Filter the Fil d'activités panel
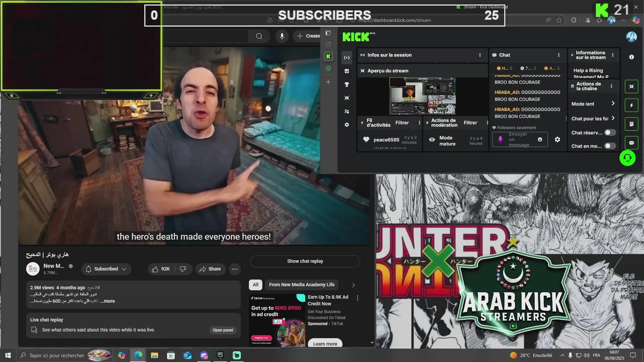 402,123
